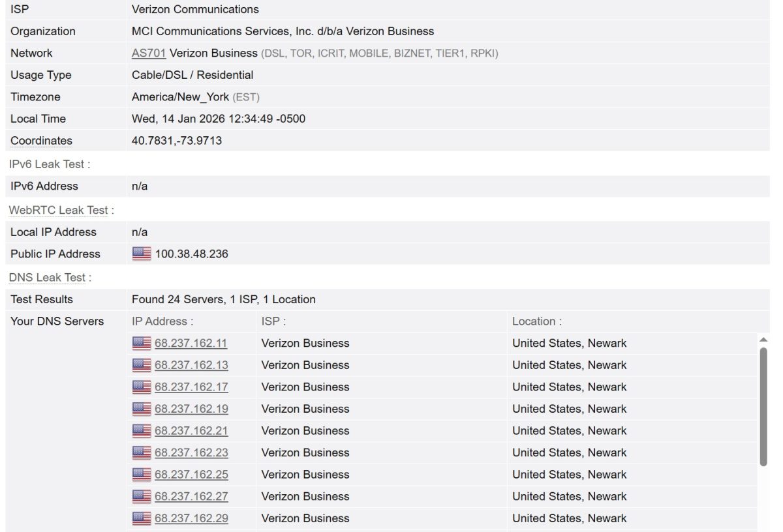This screenshot has height=532, width=783.
Task: Select the ISP column header
Action: coord(271,321)
